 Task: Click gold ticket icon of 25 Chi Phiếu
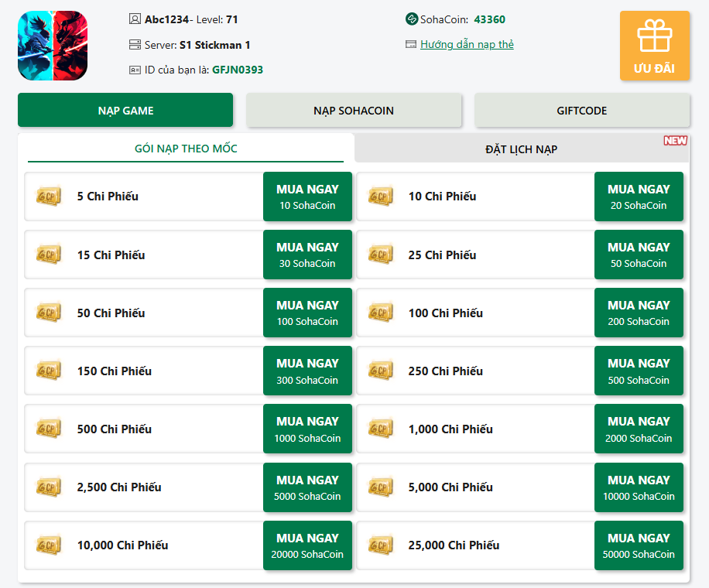click(380, 255)
